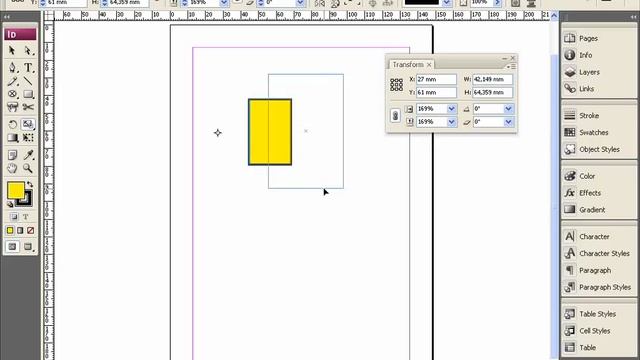
Task: Open shear angle dropdown in Transform panel
Action: pyautogui.click(x=508, y=122)
